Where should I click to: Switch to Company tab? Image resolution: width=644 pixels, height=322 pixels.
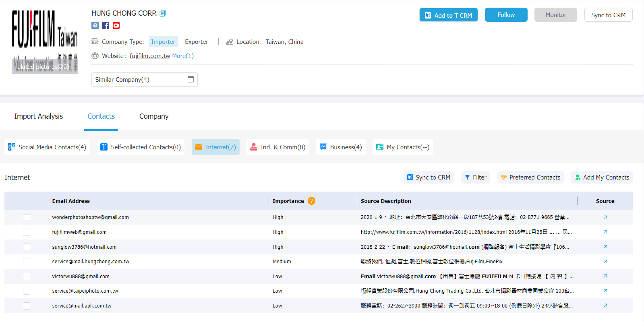pyautogui.click(x=154, y=116)
